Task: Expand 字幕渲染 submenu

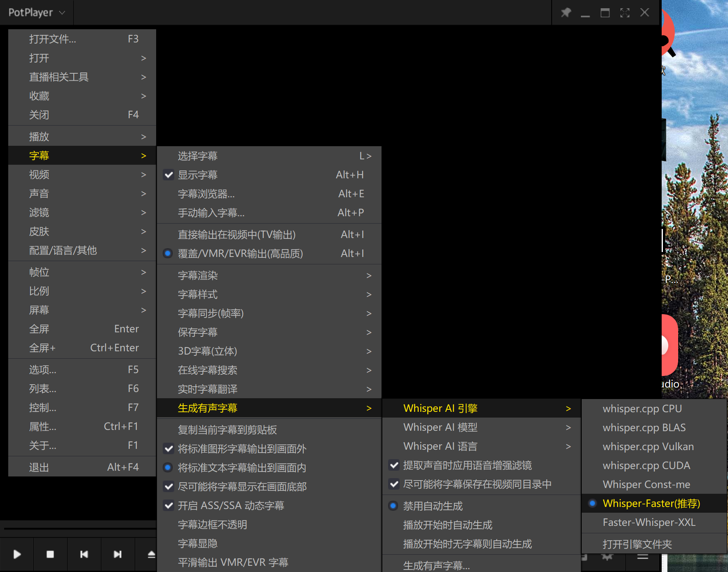Action: tap(269, 275)
